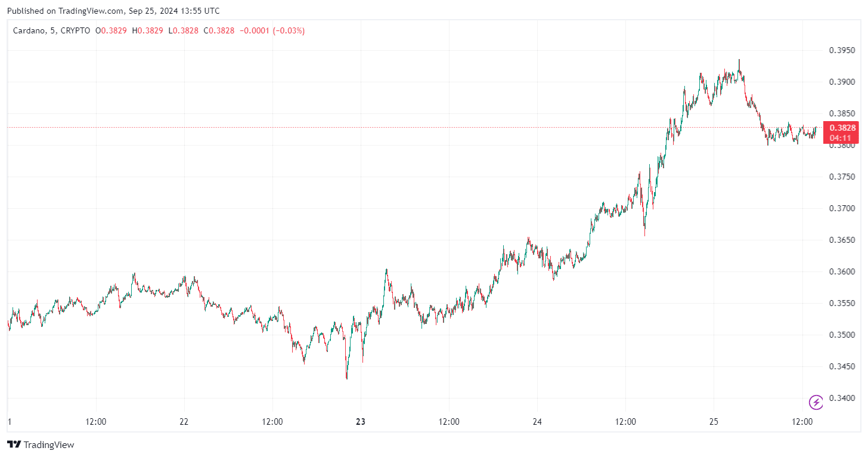Screen dimensions: 868x457
Task: Click the Cardano symbol title
Action: tap(52, 30)
